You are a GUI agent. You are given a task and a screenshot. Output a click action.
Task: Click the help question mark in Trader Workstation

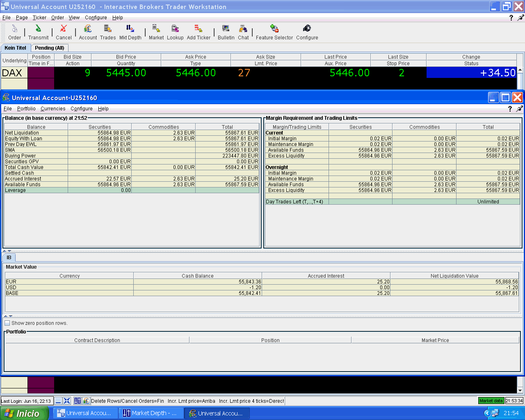click(x=511, y=18)
